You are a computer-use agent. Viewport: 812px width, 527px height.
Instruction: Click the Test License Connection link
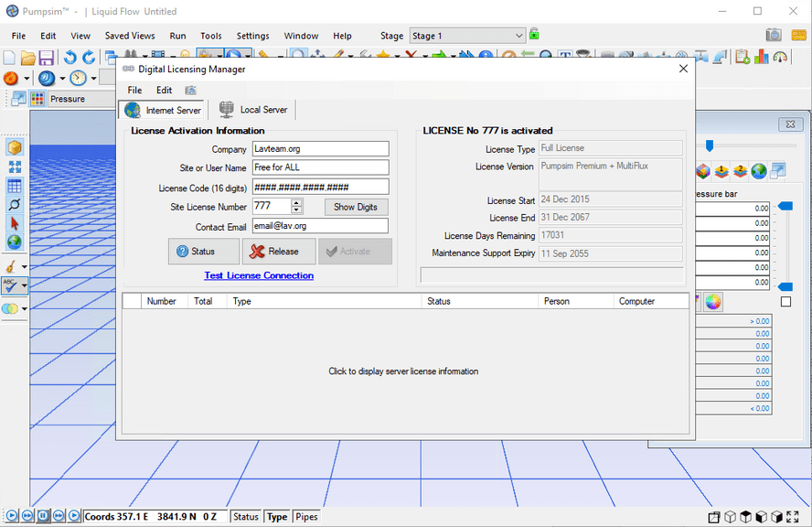[259, 274]
